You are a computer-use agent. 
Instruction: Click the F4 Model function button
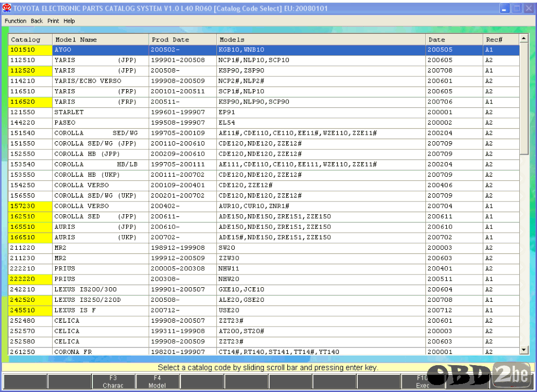click(x=157, y=381)
